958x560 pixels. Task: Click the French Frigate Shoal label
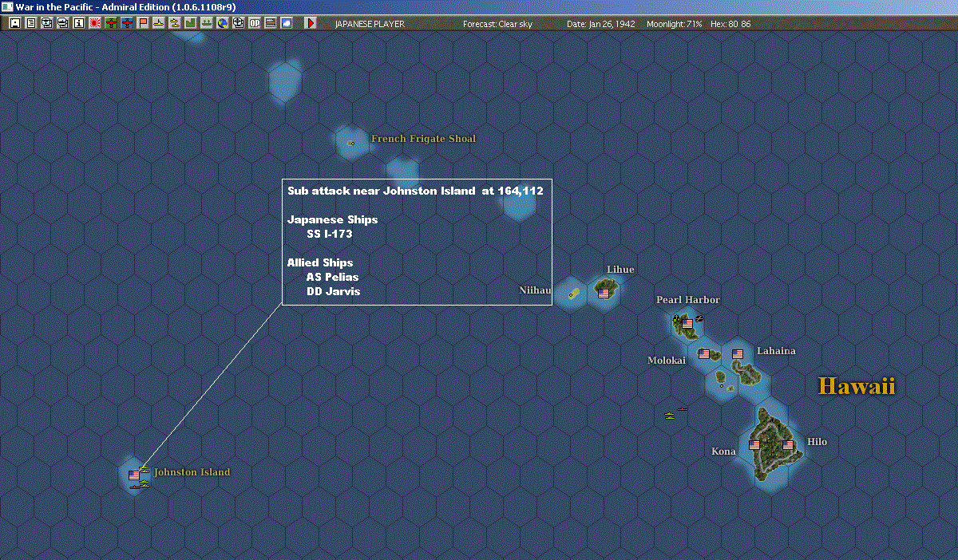423,139
